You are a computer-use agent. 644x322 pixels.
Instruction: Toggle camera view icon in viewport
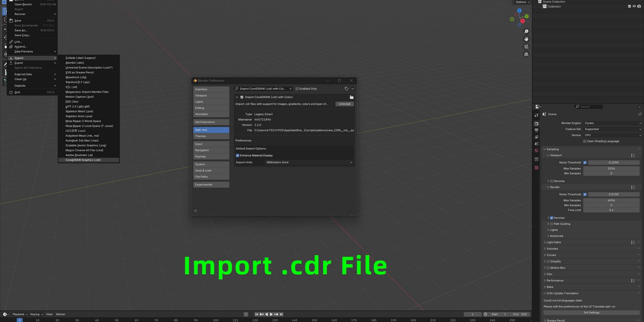[x=526, y=47]
